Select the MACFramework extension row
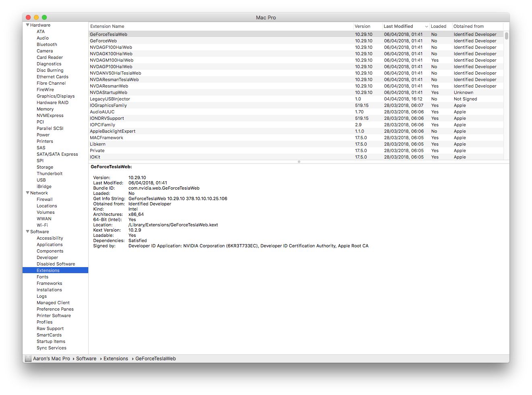 pyautogui.click(x=296, y=138)
